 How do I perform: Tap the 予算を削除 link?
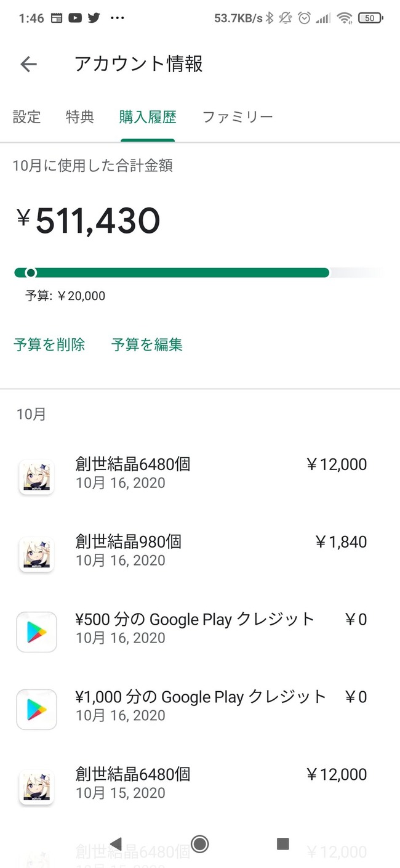click(x=49, y=344)
